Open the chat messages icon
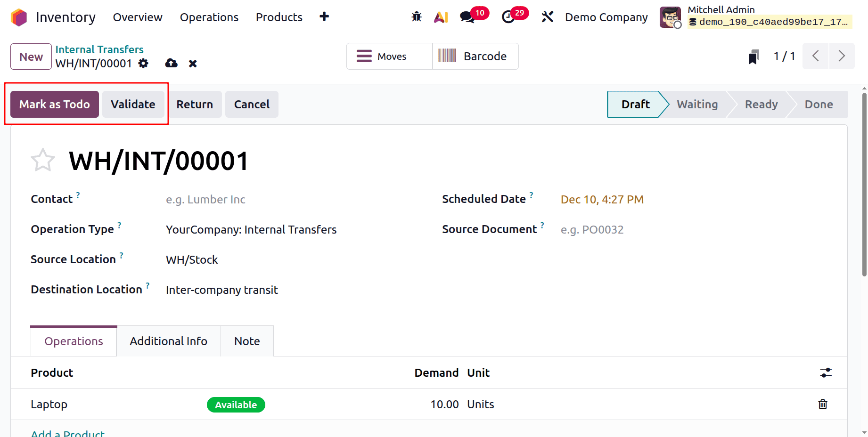 point(467,17)
